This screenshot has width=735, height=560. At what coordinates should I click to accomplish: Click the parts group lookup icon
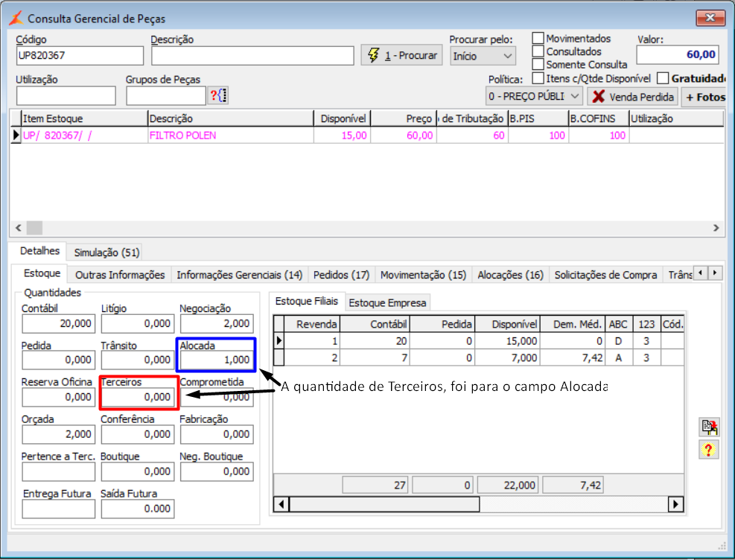pos(218,95)
